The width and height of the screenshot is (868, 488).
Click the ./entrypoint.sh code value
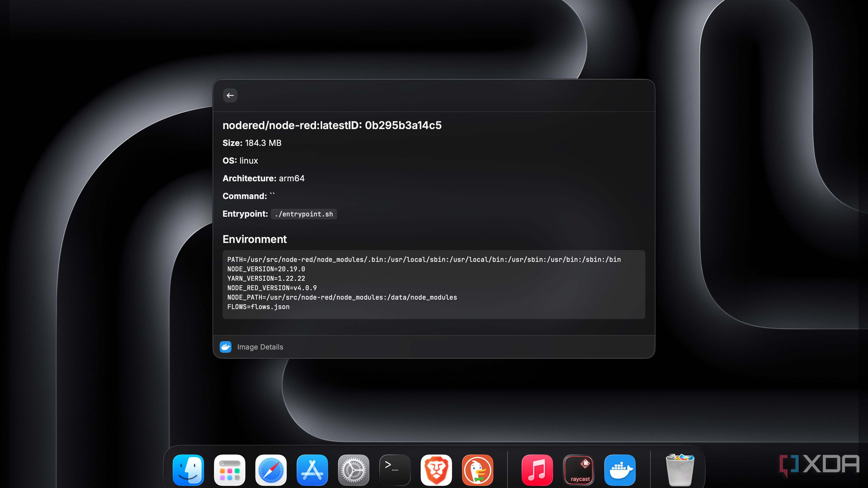[x=304, y=214]
